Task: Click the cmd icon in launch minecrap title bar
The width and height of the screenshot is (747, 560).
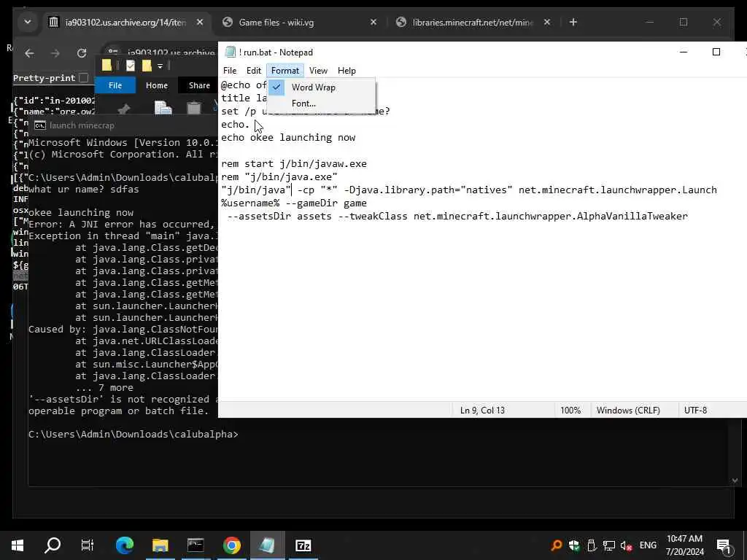Action: tap(40, 125)
